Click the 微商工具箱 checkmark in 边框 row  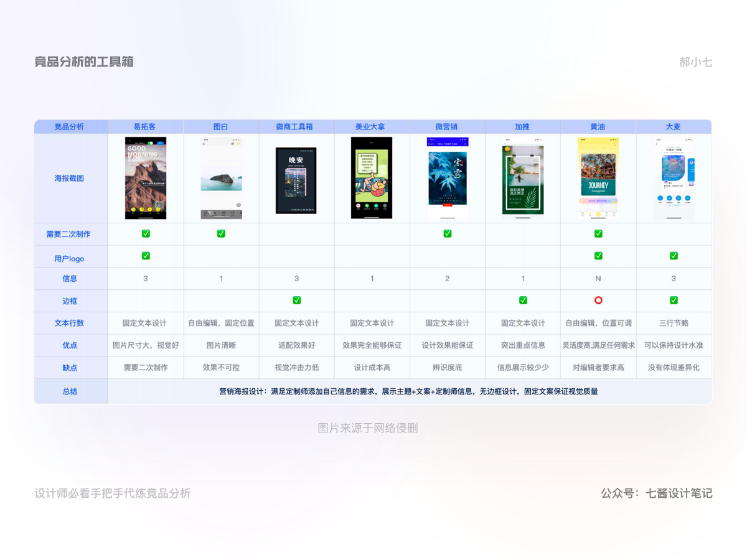tap(297, 301)
